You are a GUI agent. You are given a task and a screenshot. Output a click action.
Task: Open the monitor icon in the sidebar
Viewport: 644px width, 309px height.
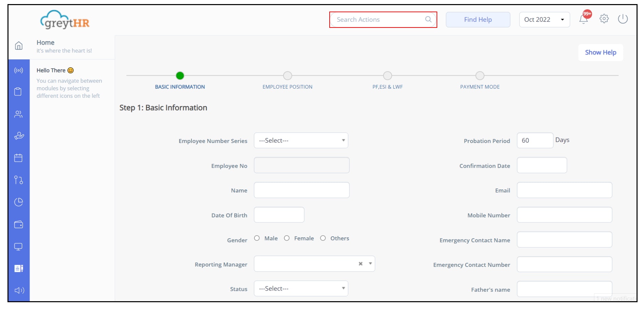pyautogui.click(x=18, y=247)
